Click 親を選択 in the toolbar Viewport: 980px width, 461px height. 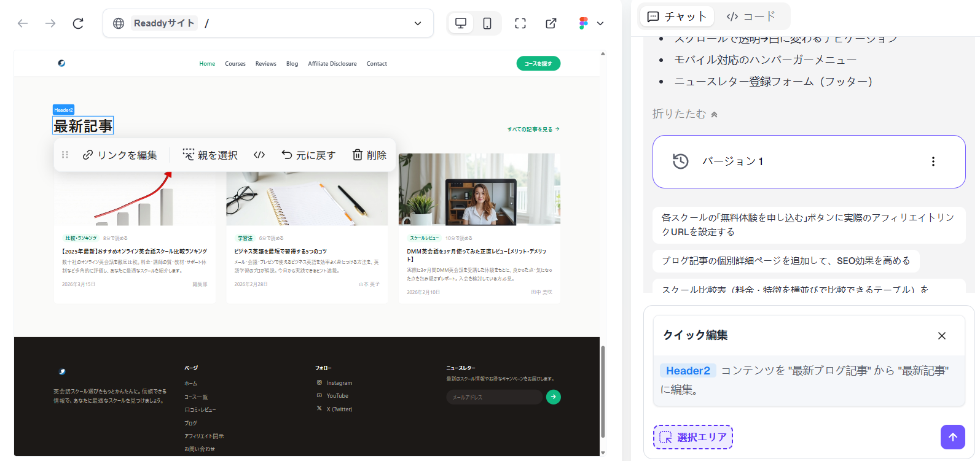[x=210, y=155]
